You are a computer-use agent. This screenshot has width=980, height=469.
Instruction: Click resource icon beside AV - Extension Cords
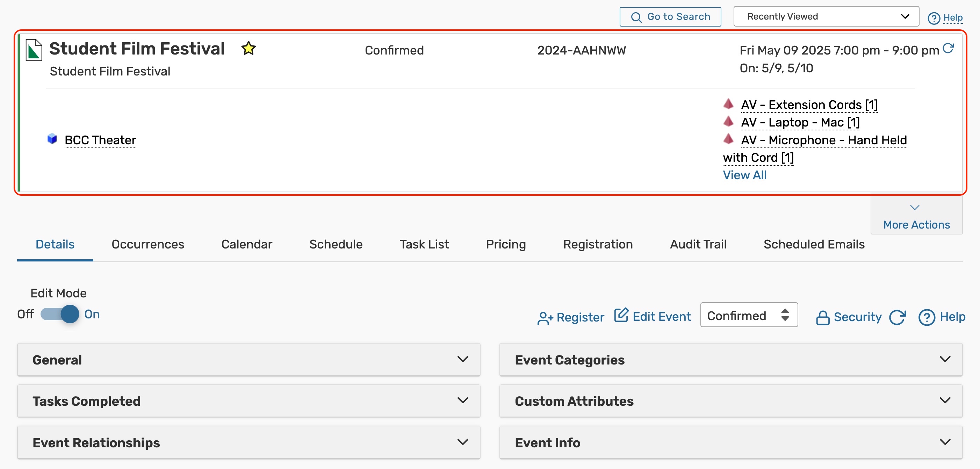[728, 103]
